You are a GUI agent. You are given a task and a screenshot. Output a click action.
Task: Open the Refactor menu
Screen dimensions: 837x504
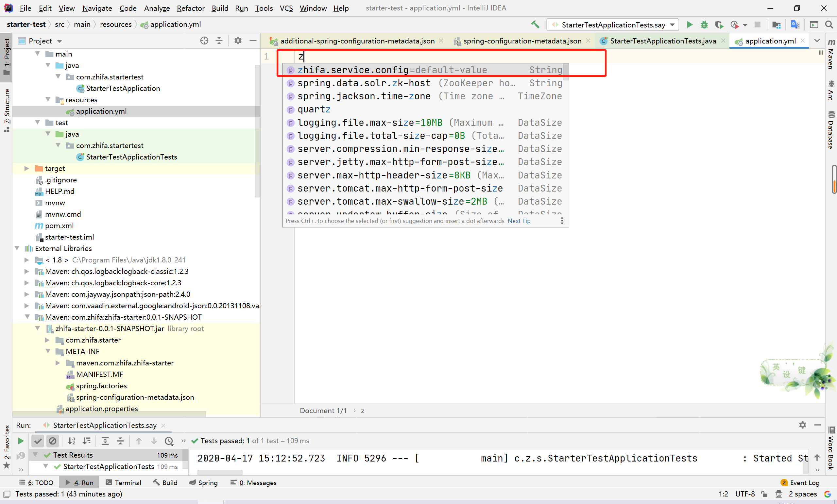[190, 8]
